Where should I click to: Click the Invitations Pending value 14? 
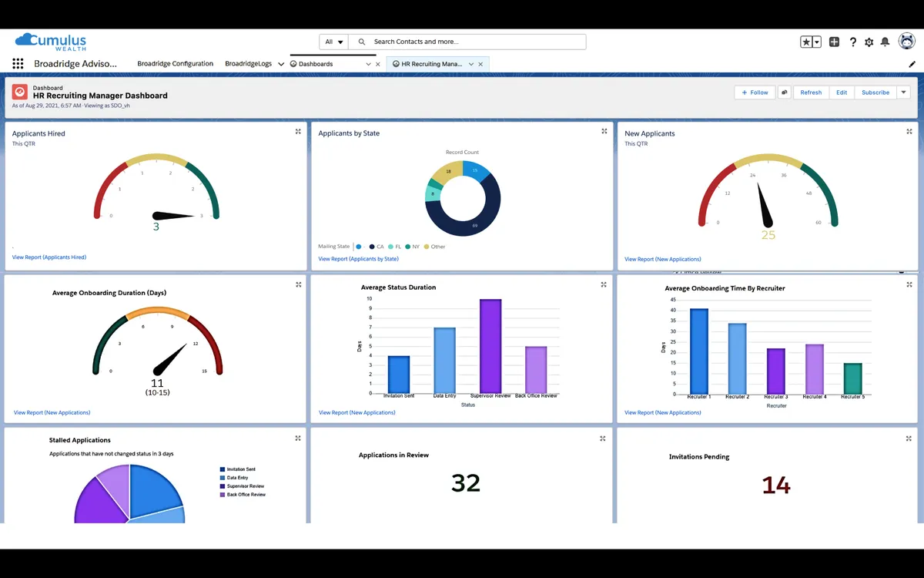coord(776,485)
